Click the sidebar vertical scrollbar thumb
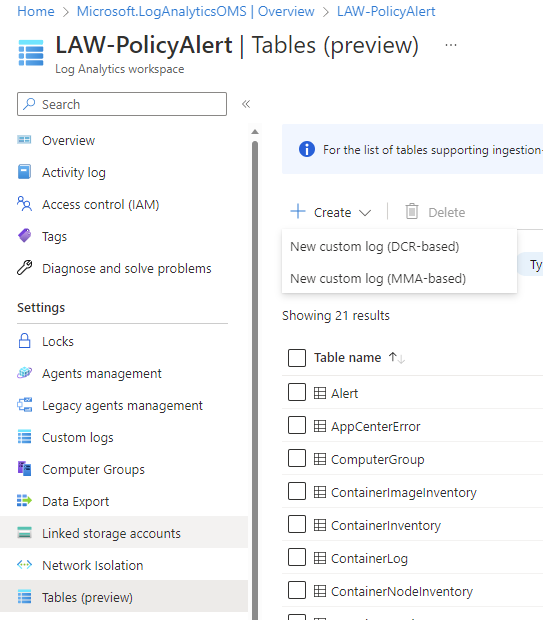 (255, 380)
